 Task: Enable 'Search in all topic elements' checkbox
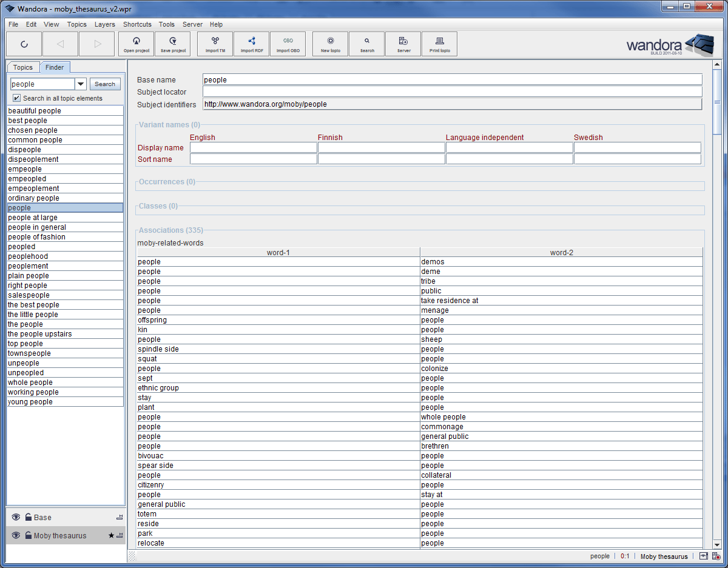tap(15, 98)
